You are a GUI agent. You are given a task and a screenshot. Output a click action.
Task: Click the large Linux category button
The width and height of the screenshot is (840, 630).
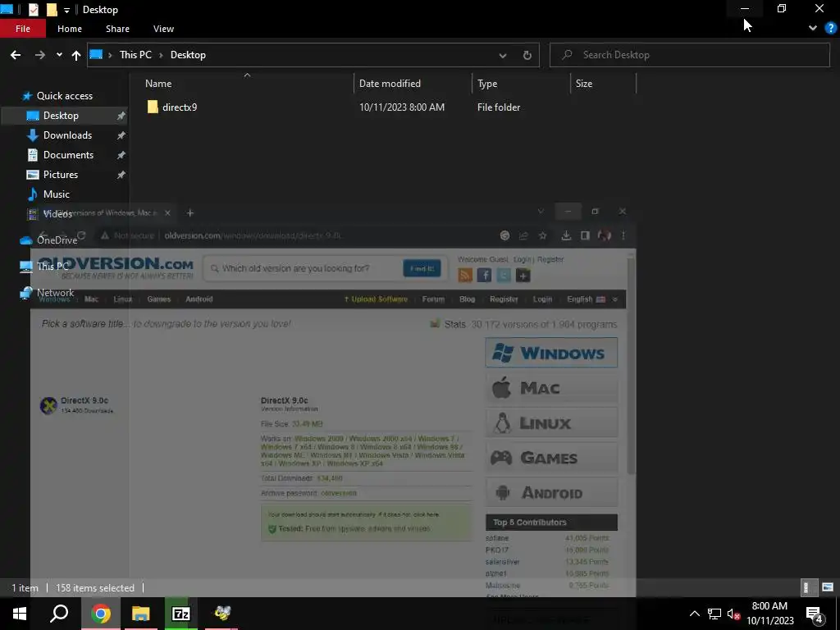551,422
